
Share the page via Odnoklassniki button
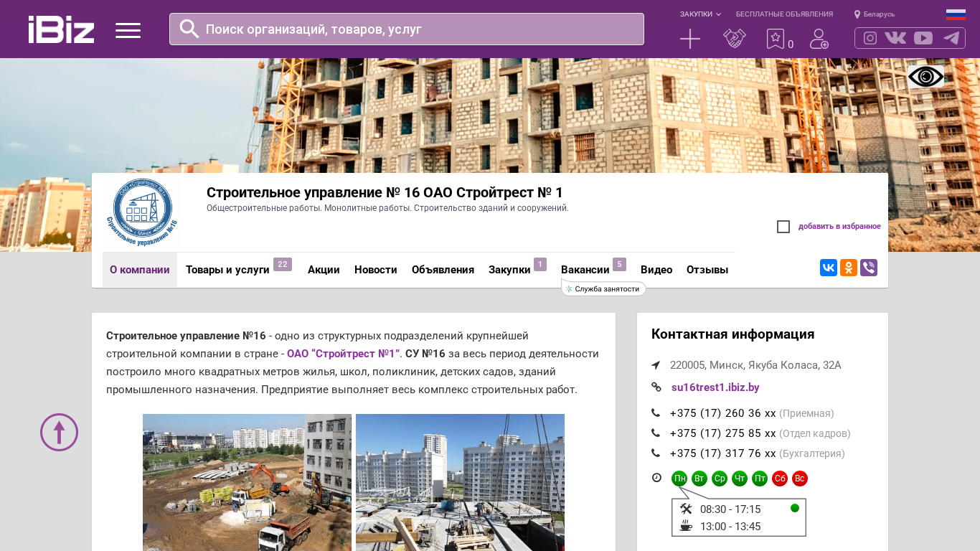[849, 268]
